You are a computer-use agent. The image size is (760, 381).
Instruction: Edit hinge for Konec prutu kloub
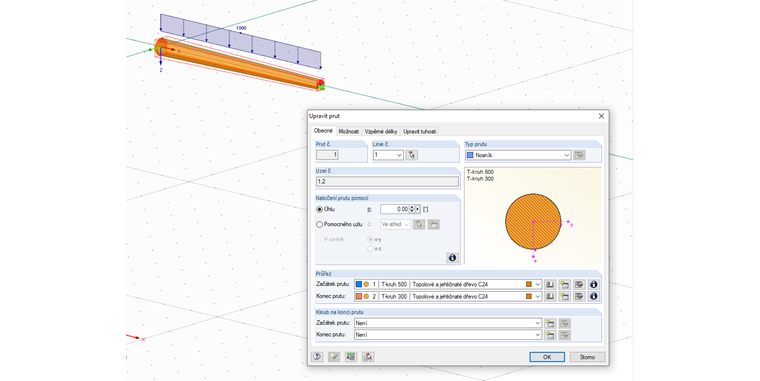click(564, 334)
